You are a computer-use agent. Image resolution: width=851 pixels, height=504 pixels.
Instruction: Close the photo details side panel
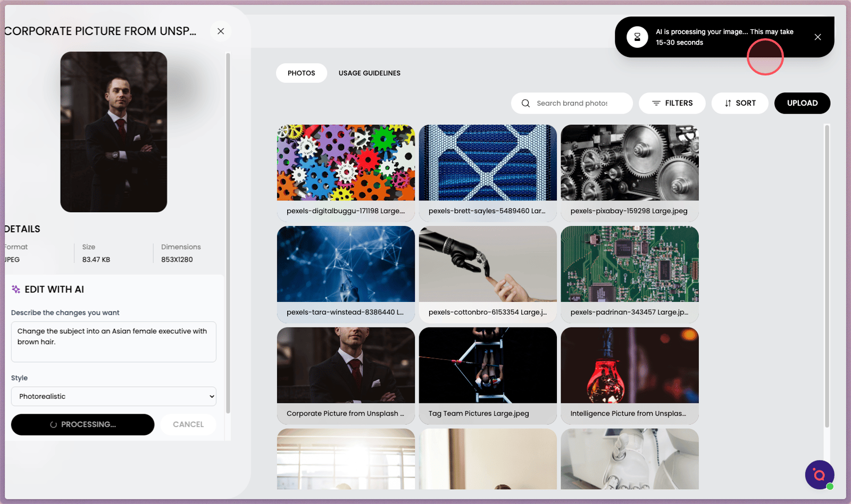click(x=221, y=31)
